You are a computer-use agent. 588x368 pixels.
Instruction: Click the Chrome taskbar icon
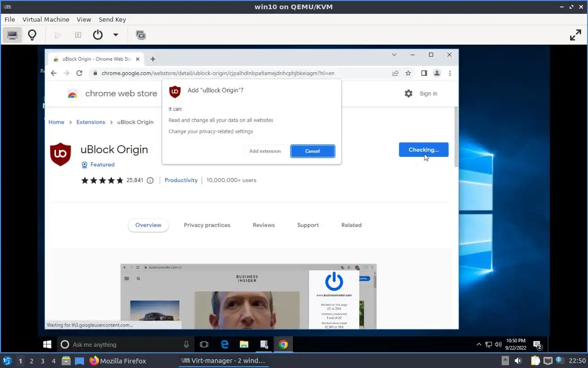(283, 344)
